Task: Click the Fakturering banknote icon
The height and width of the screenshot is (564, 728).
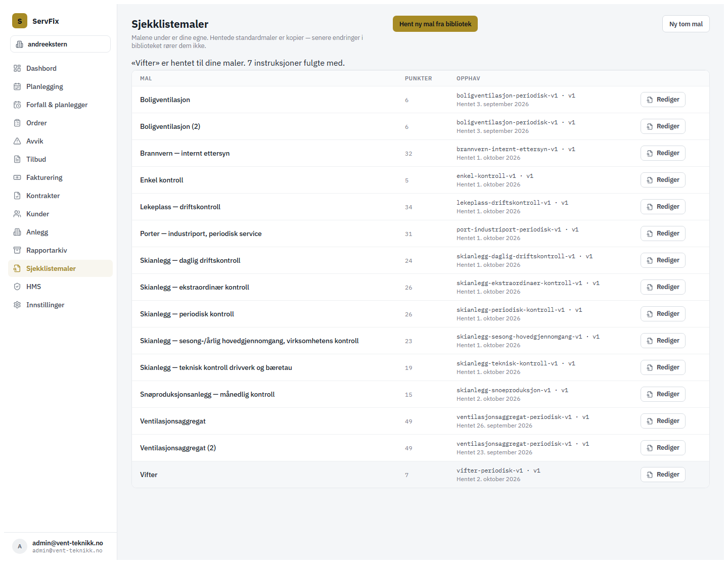Action: click(x=17, y=177)
